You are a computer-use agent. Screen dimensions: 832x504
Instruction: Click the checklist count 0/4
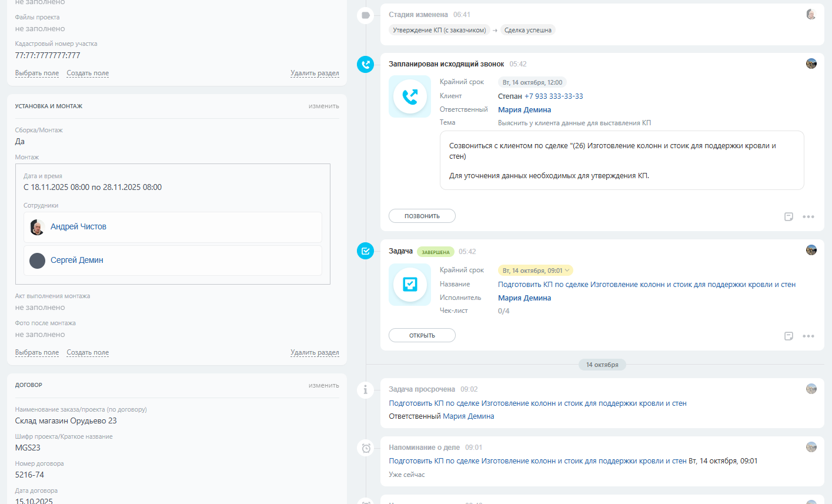coord(504,311)
